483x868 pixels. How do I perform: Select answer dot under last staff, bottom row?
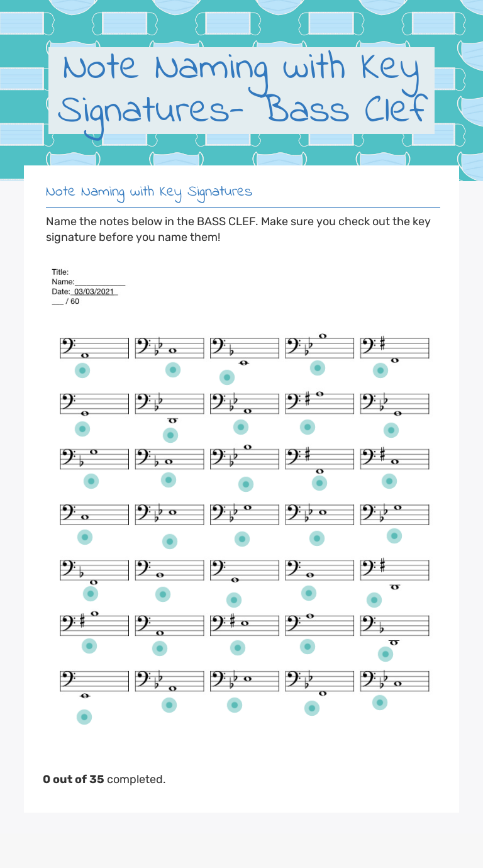tap(380, 703)
